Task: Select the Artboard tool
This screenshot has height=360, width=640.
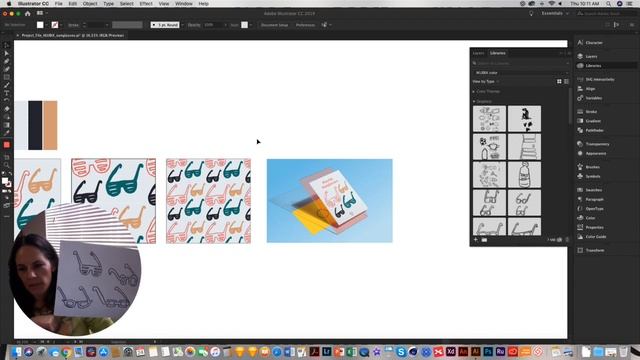Action: [7, 157]
